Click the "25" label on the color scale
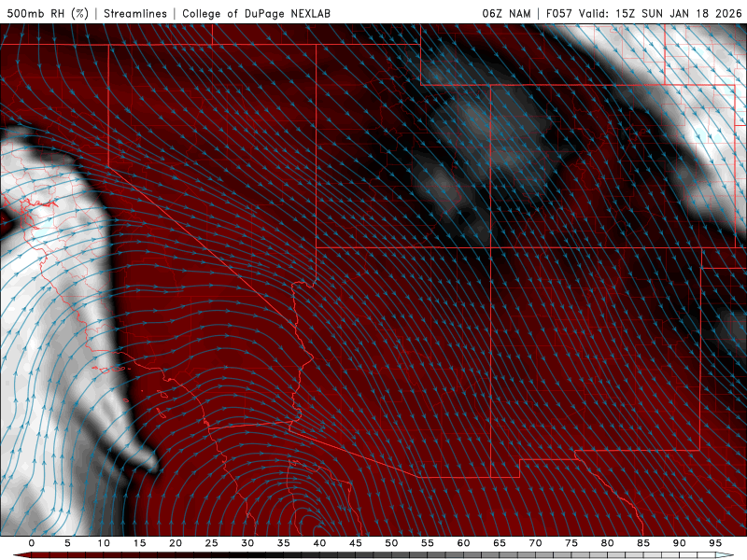Screen dimensions: 747x560 tap(212, 543)
